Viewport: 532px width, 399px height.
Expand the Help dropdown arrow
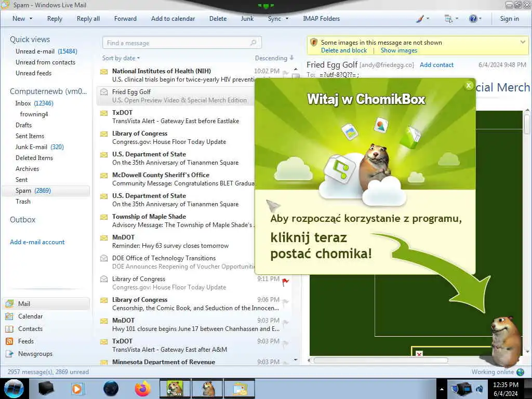(x=480, y=19)
